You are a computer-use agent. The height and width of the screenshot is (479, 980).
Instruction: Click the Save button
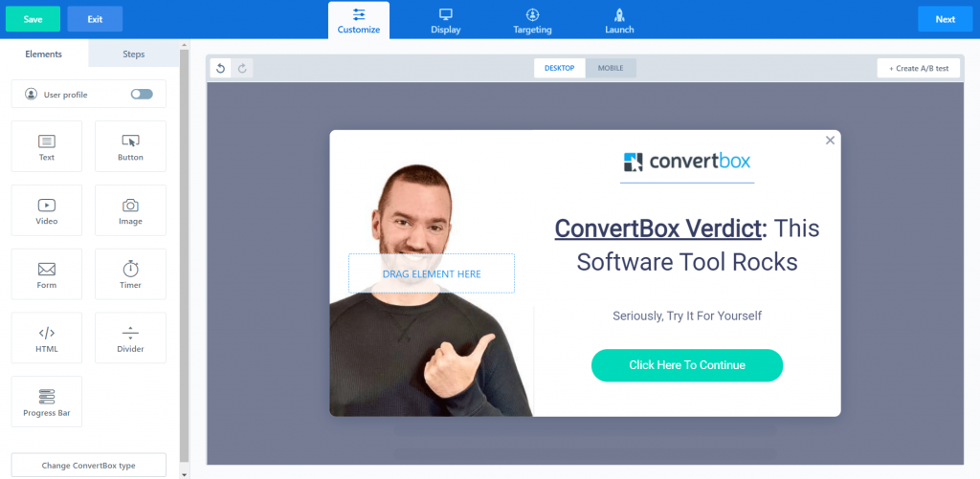(33, 19)
